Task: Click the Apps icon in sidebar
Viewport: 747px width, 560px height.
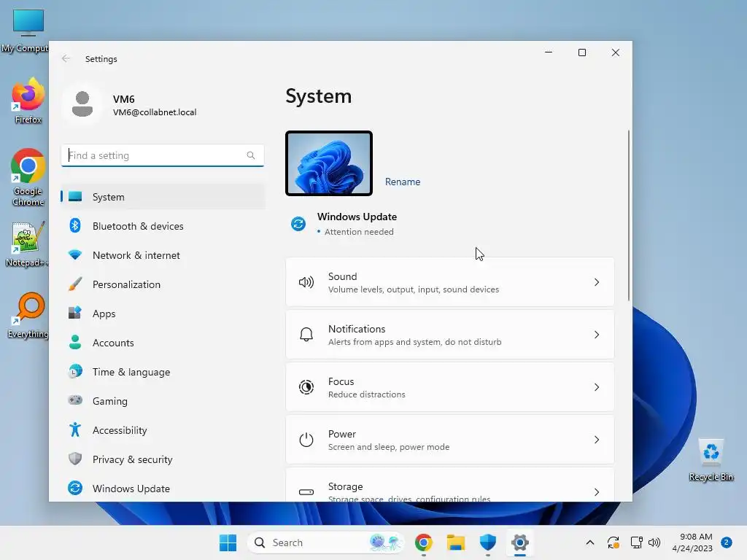Action: [75, 314]
